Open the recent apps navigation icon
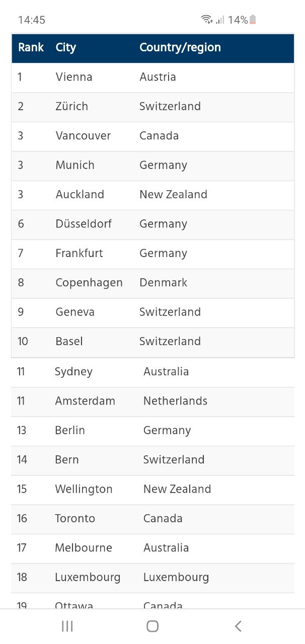The width and height of the screenshot is (305, 644). click(x=67, y=626)
